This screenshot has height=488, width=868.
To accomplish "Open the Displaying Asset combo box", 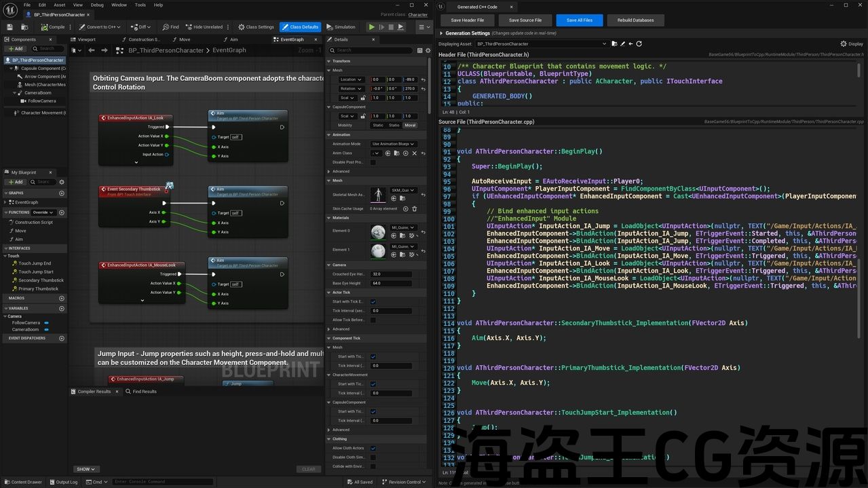I will (540, 44).
